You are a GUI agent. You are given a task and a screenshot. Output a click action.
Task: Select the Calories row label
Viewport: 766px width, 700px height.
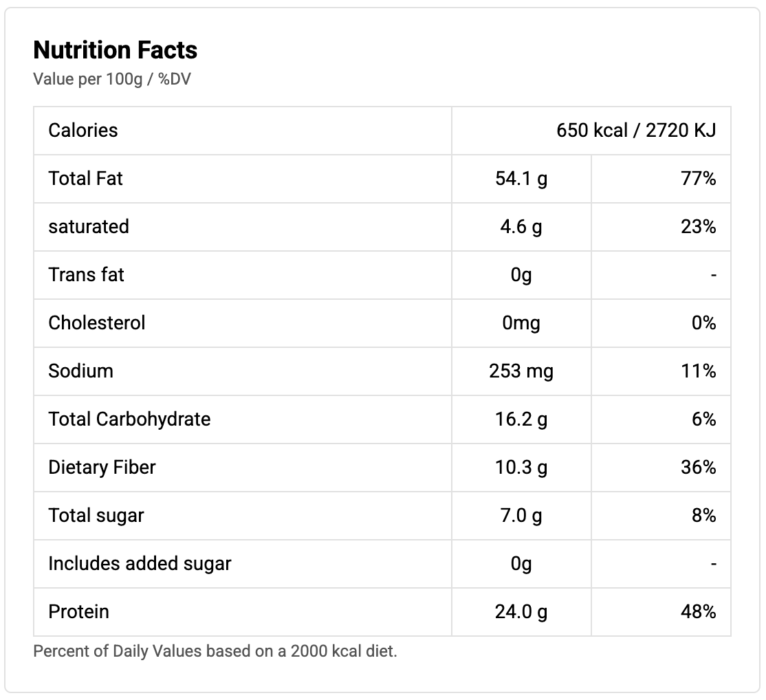pos(83,131)
